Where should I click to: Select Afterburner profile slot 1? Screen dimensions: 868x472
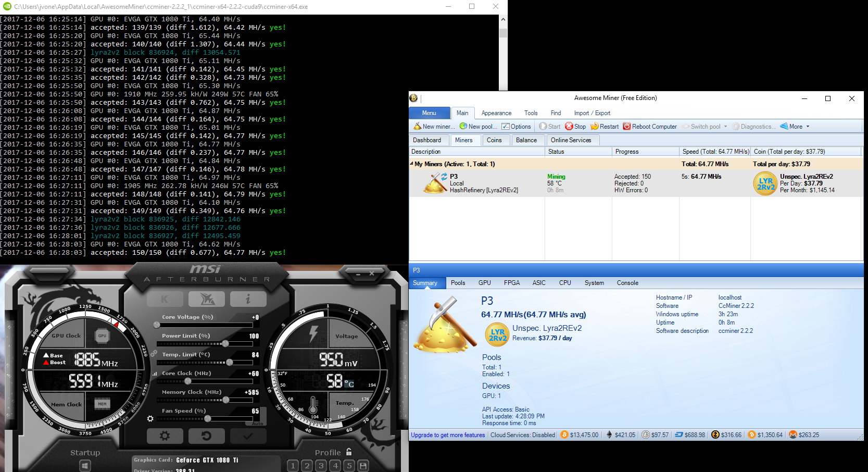(293, 465)
